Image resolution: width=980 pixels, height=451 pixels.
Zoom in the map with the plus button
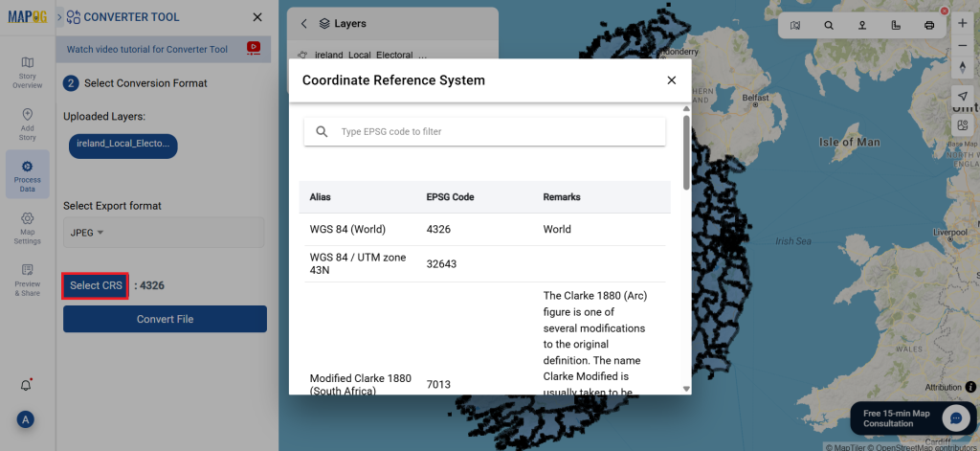963,23
